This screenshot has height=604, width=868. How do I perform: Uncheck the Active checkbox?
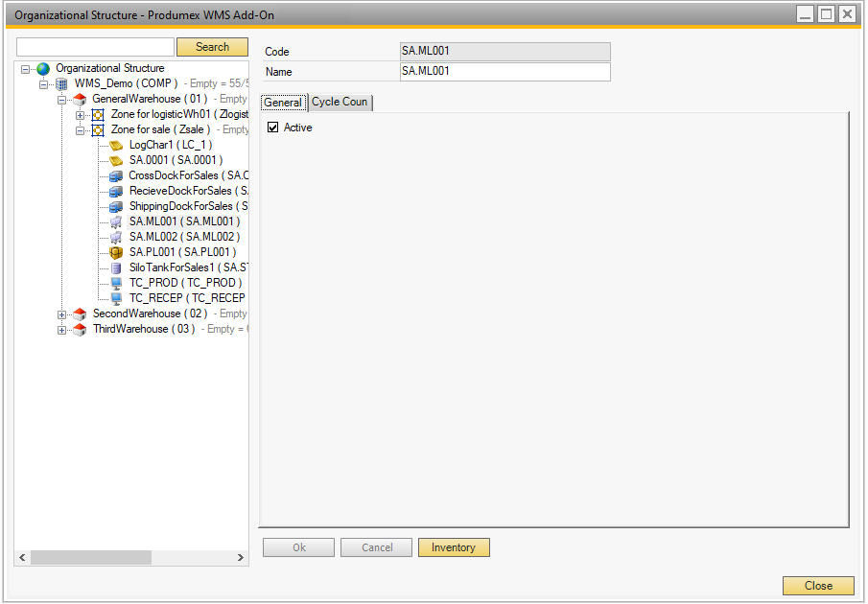click(x=273, y=128)
